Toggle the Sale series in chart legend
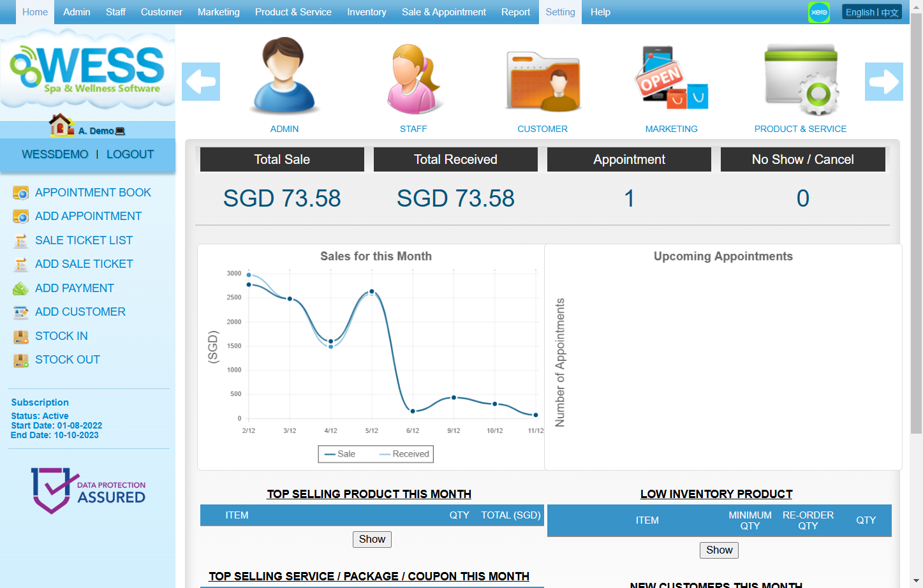923x588 pixels. (x=340, y=454)
